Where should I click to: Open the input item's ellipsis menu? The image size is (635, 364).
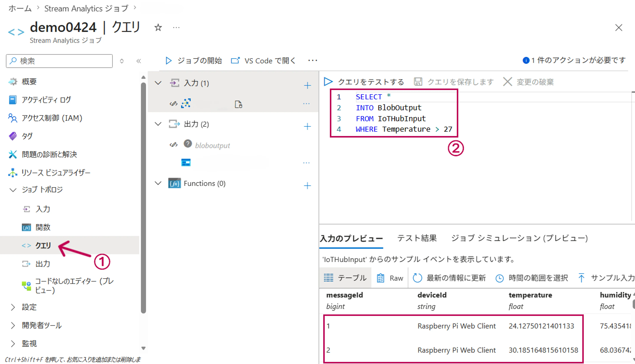click(306, 104)
